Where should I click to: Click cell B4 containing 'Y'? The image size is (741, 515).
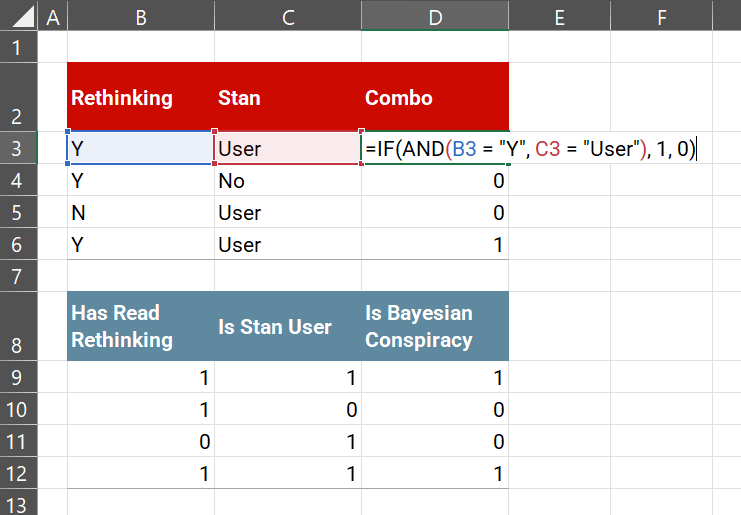point(141,180)
